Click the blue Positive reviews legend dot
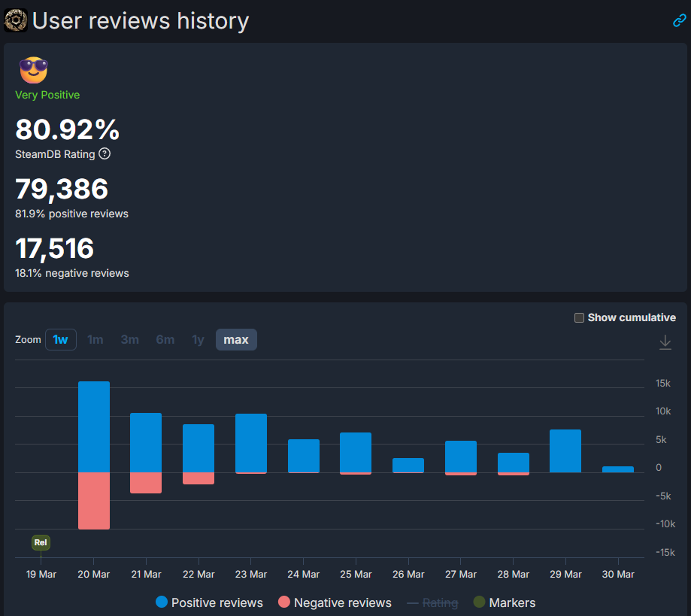691x616 pixels. tap(162, 602)
